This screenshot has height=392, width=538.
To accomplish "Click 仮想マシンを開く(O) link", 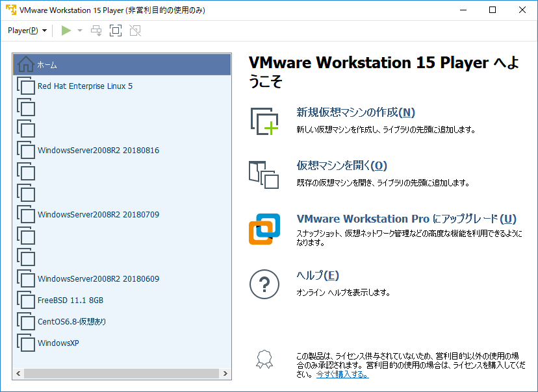I will pyautogui.click(x=342, y=165).
